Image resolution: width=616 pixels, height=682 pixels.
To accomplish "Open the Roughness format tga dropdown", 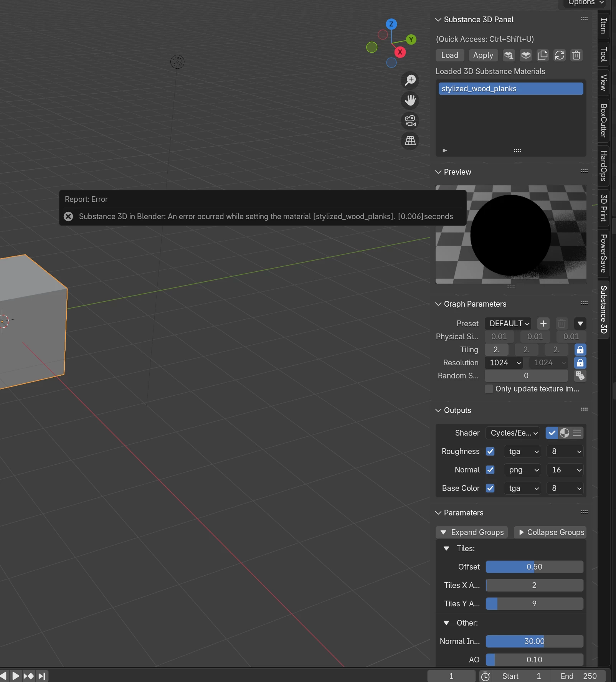I will point(522,451).
